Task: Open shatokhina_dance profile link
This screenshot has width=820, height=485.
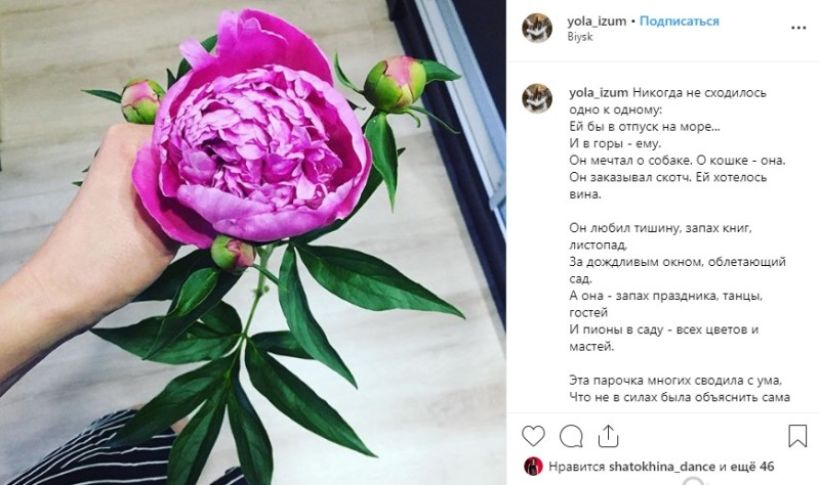Action: pyautogui.click(x=662, y=467)
